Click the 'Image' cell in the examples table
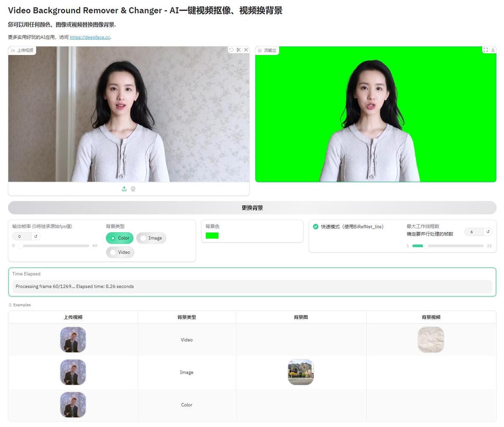The width and height of the screenshot is (504, 427). point(187,373)
